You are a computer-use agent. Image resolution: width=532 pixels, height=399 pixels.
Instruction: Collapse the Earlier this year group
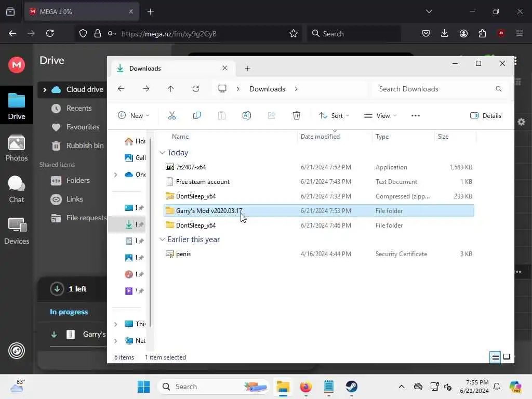point(162,240)
